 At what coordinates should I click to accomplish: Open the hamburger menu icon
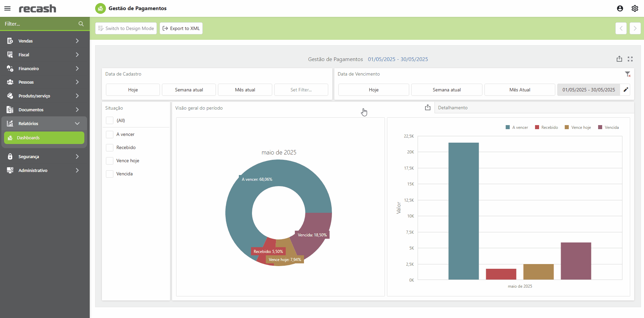(x=7, y=8)
